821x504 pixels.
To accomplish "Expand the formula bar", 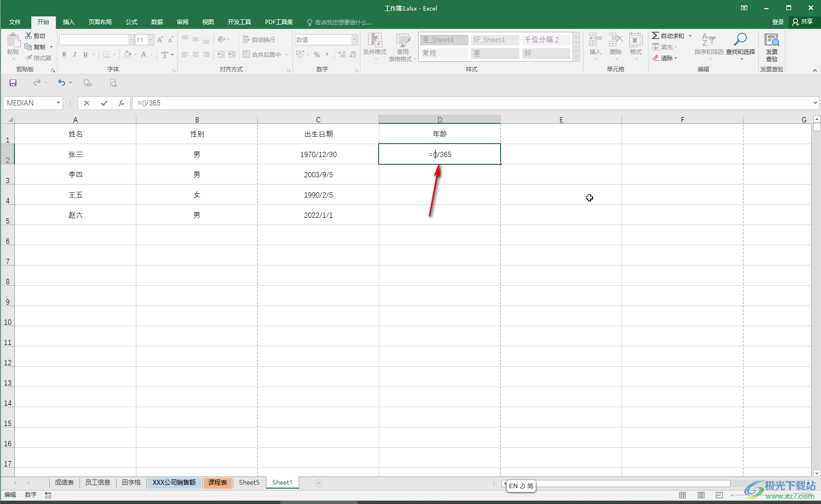I will [815, 103].
